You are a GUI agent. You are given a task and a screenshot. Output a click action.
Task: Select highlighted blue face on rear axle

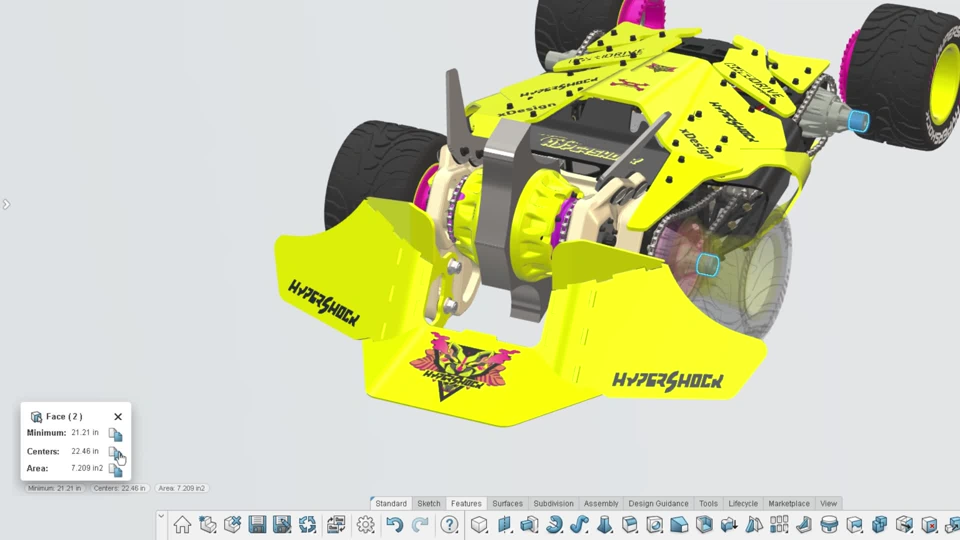tap(858, 121)
